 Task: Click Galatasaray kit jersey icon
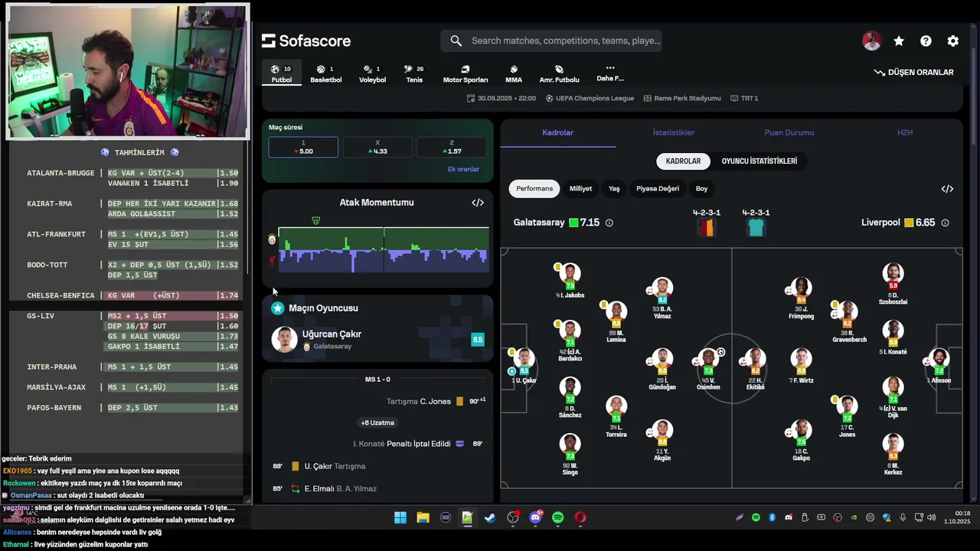707,227
